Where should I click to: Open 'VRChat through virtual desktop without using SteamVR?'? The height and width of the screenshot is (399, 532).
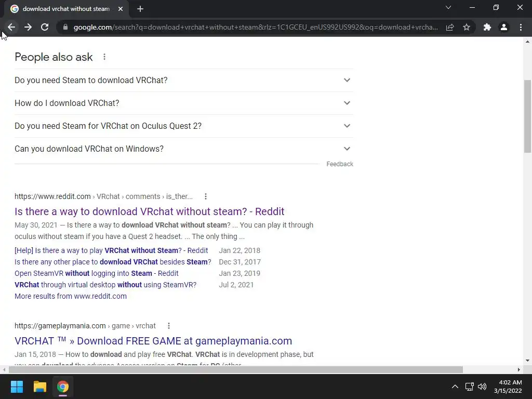point(105,285)
